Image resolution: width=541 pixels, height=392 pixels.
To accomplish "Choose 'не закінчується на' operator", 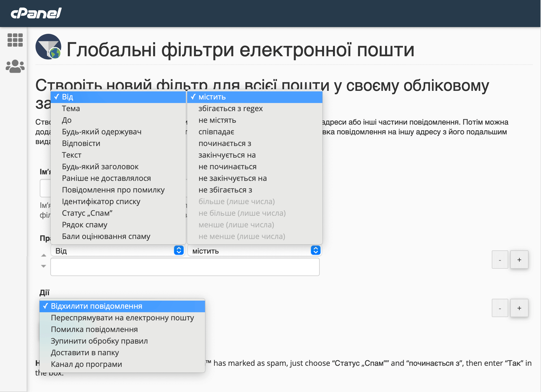I will tap(255, 178).
